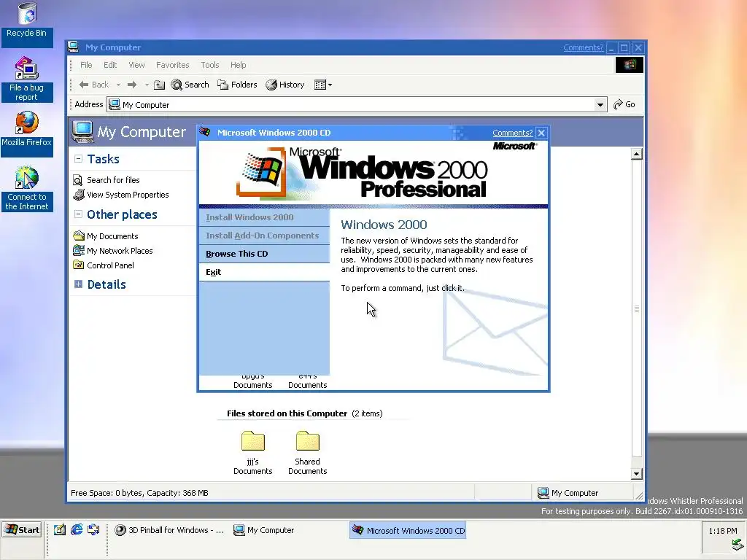Open My Documents under Other places
Image resolution: width=747 pixels, height=560 pixels.
click(112, 236)
